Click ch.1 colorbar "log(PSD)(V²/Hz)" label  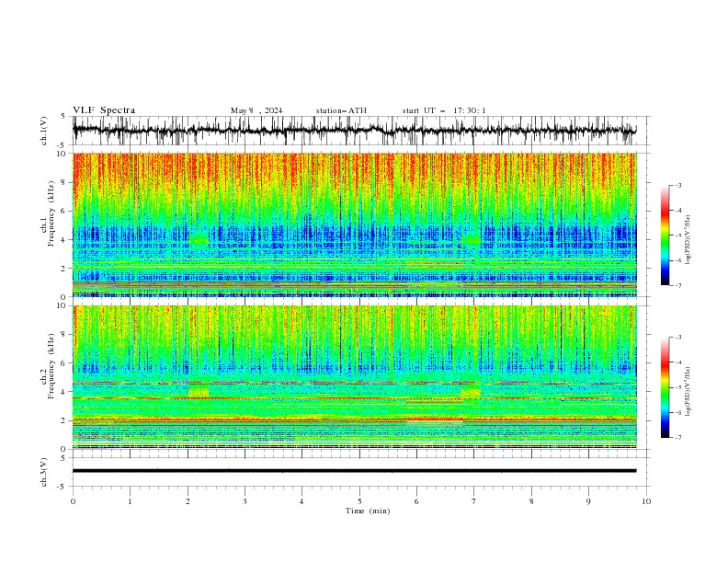point(688,240)
